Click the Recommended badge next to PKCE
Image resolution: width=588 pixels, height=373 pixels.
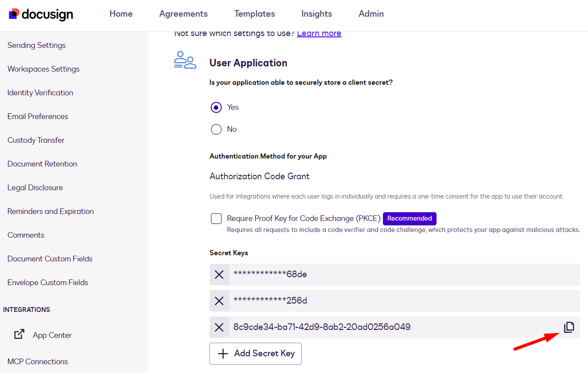410,218
